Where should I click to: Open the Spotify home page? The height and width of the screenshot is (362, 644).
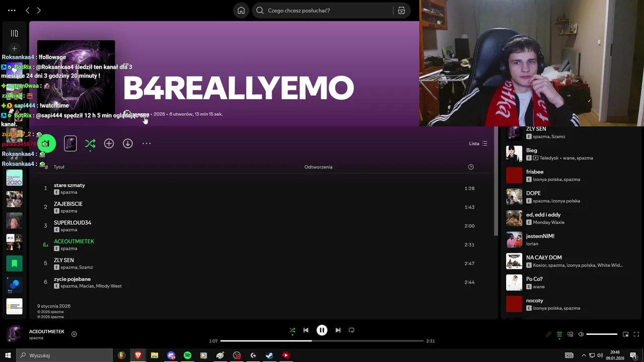point(241,10)
